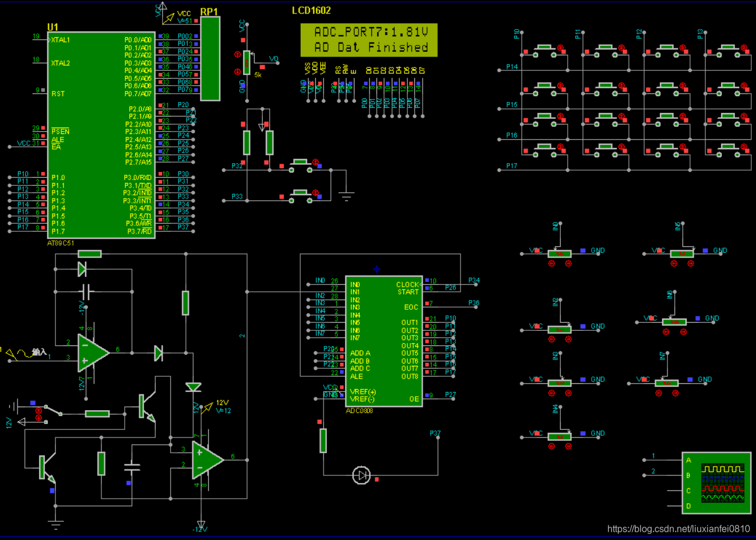Viewport: 756px width, 540px height.
Task: Toggle keypad button at P11 column, P16 row
Action: coord(606,120)
